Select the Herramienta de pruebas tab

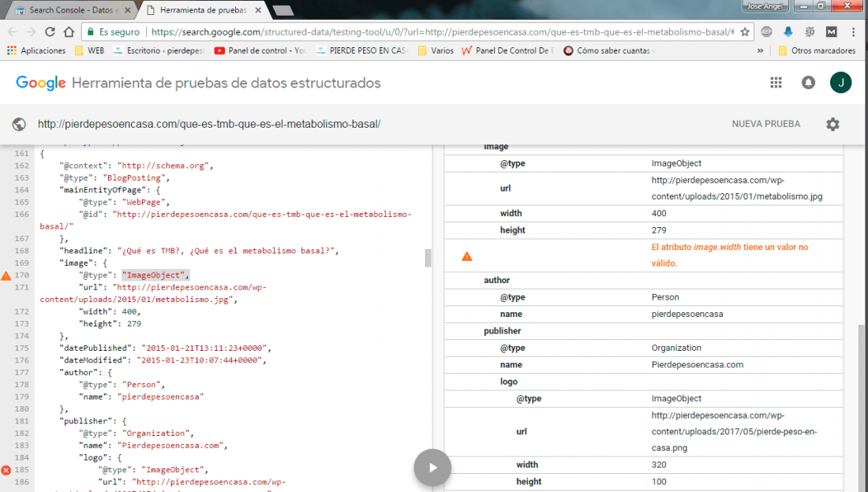pyautogui.click(x=203, y=10)
